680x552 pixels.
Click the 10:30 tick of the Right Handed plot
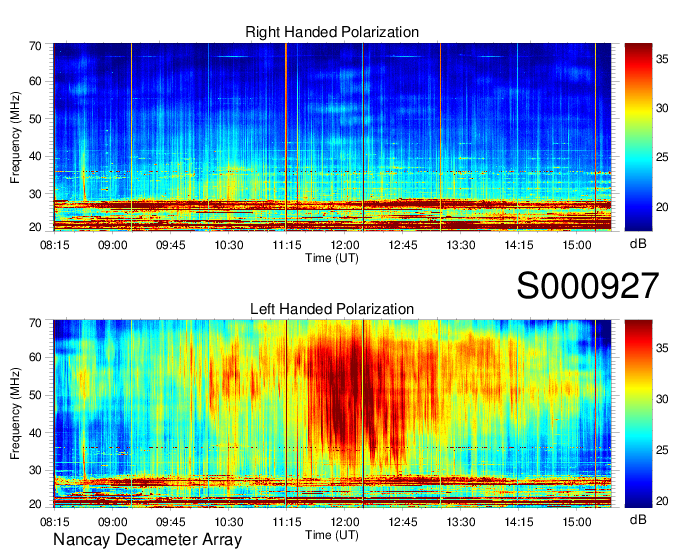point(229,245)
